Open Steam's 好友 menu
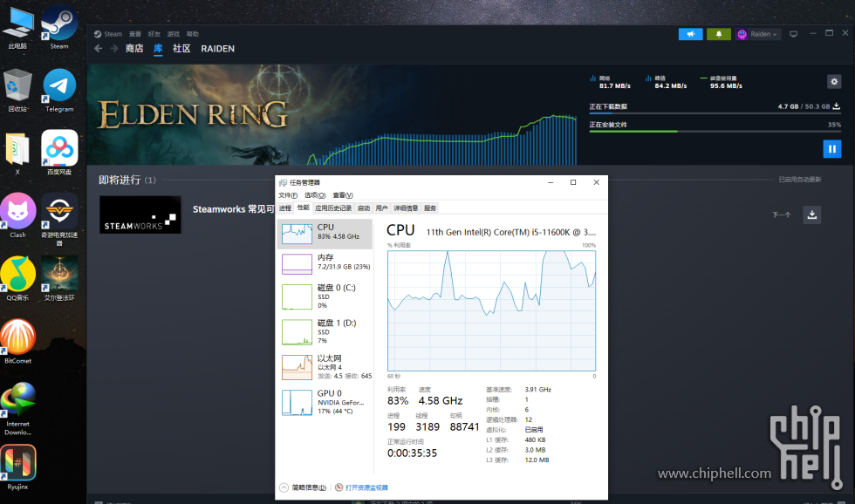Screen dimensions: 855x504 154,34
